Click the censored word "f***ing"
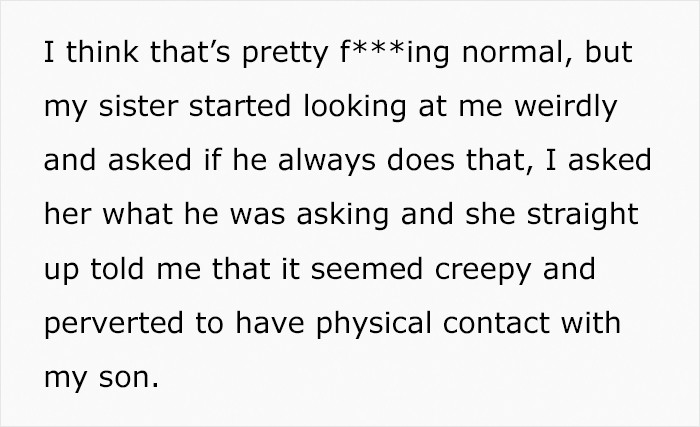The image size is (700, 427). pos(394,53)
